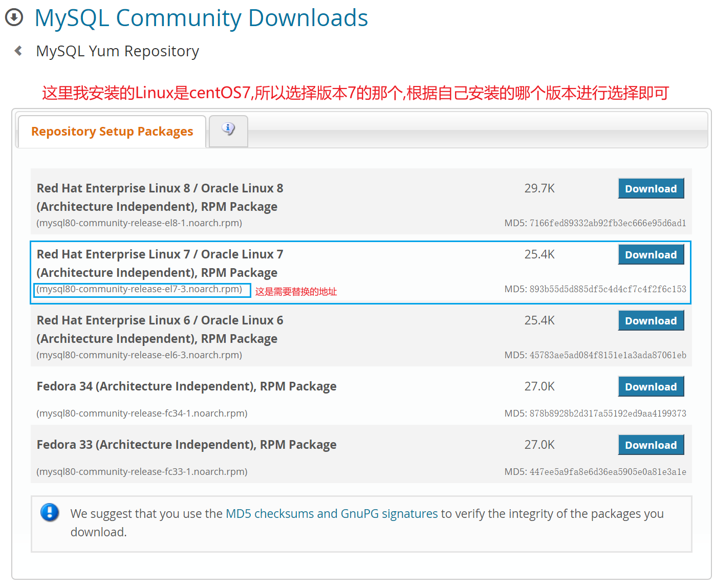Open the info bubble icon tab
Screen dimensions: 714x588
click(228, 129)
